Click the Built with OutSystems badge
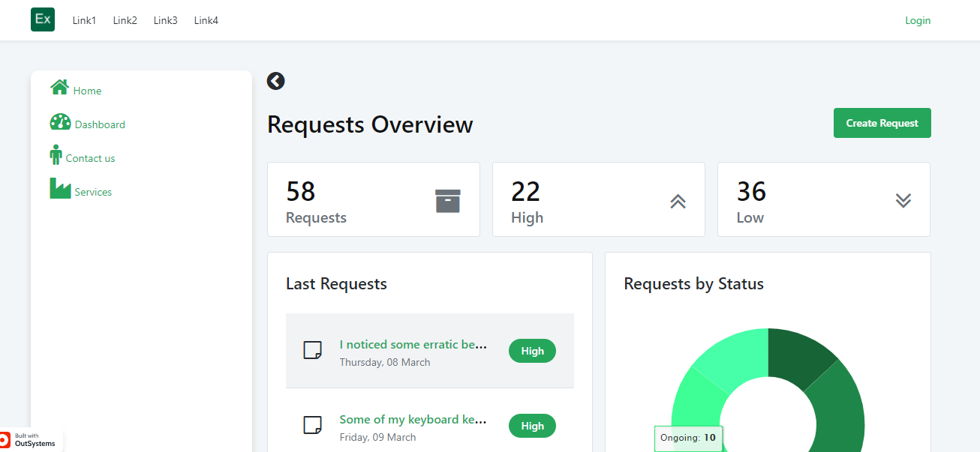This screenshot has width=980, height=452. click(32, 440)
